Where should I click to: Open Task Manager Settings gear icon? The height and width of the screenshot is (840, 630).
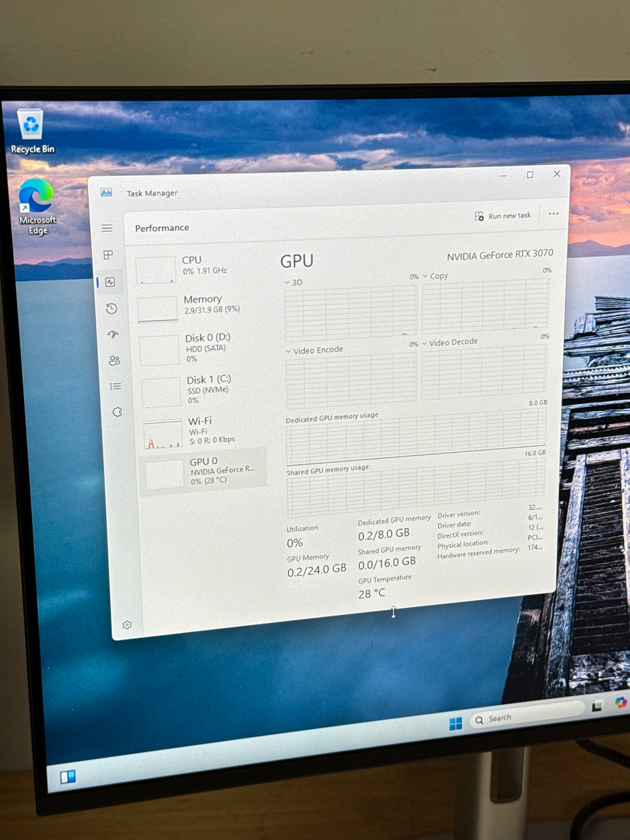(x=127, y=625)
